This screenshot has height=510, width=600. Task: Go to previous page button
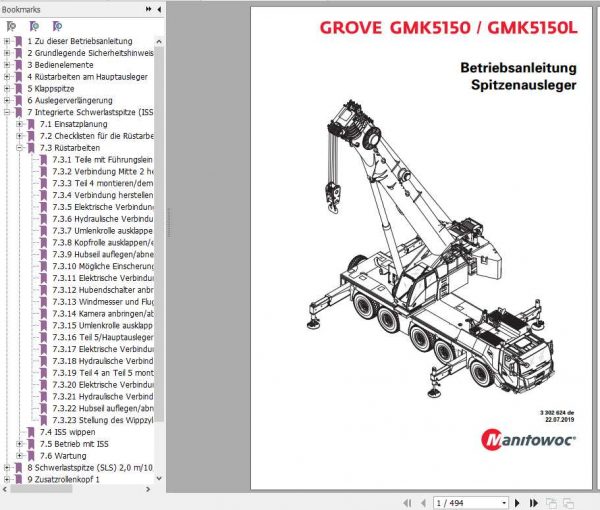423,503
